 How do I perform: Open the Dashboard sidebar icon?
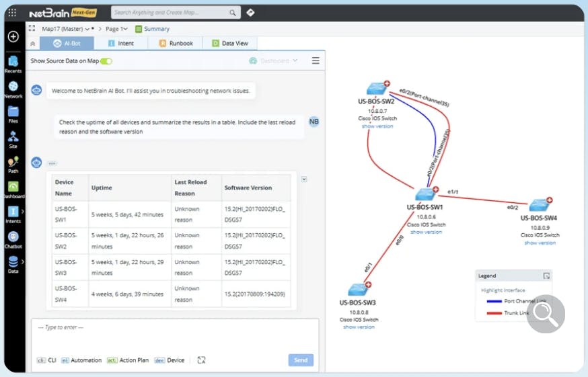coord(13,190)
